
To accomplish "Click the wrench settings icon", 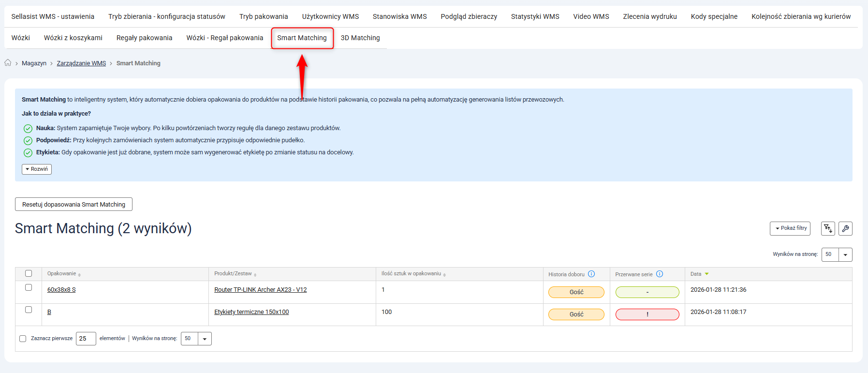I will click(x=845, y=228).
